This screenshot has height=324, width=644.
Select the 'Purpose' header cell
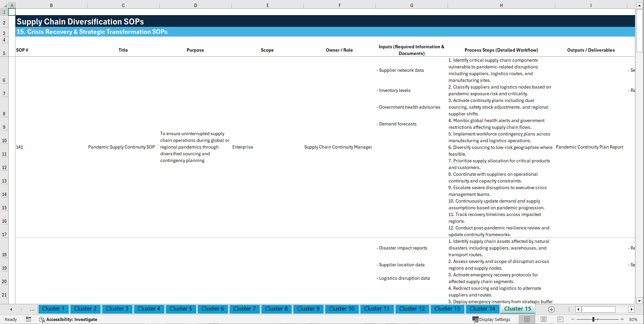(x=195, y=50)
